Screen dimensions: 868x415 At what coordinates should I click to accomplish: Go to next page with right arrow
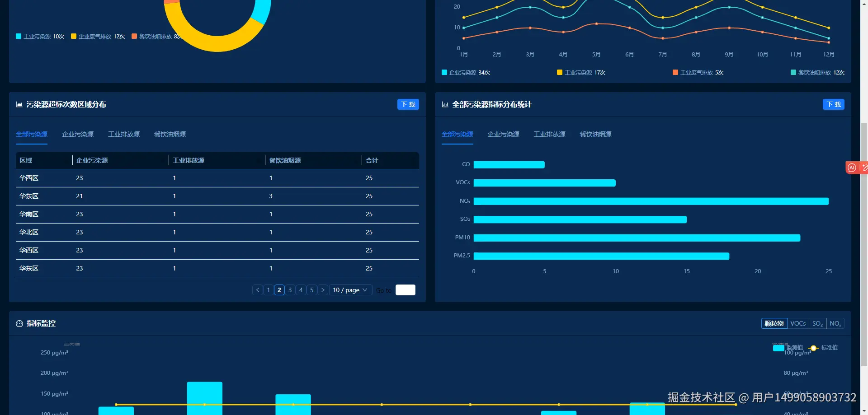tap(323, 290)
